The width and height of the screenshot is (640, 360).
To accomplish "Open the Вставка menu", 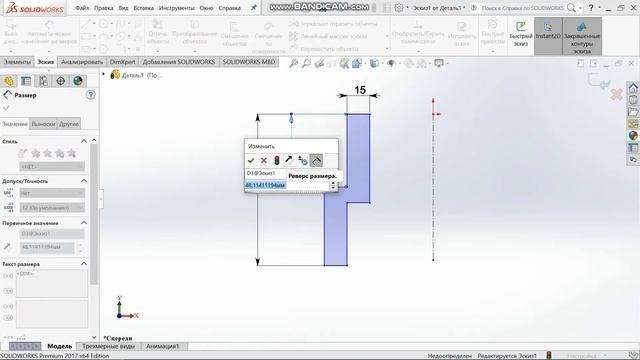I will pyautogui.click(x=144, y=8).
